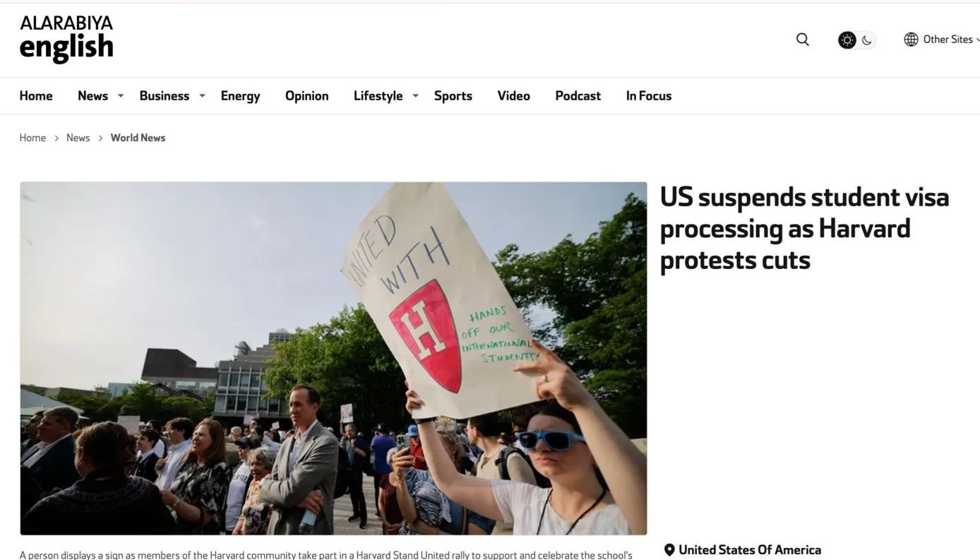The image size is (980, 560).
Task: Click the globe icon beside Other Sites
Action: pyautogui.click(x=911, y=40)
